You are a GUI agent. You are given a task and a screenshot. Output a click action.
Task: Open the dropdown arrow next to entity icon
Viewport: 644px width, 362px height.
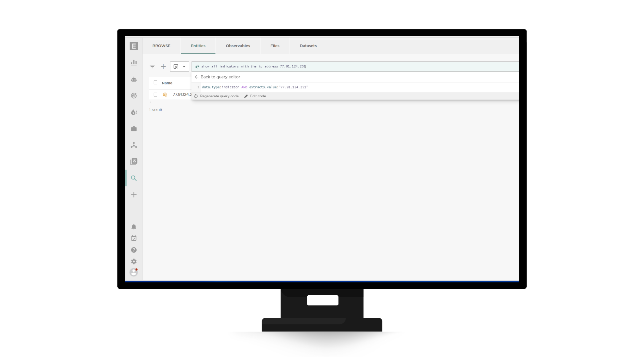184,66
